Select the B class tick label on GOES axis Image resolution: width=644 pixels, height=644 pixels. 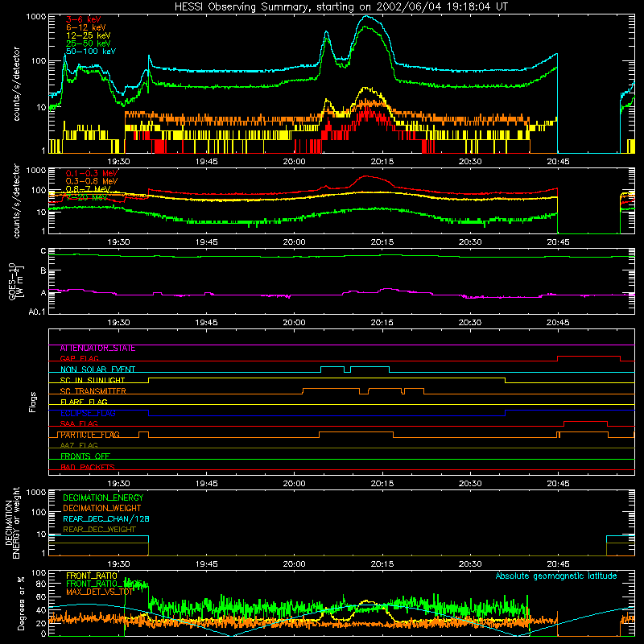pos(43,270)
